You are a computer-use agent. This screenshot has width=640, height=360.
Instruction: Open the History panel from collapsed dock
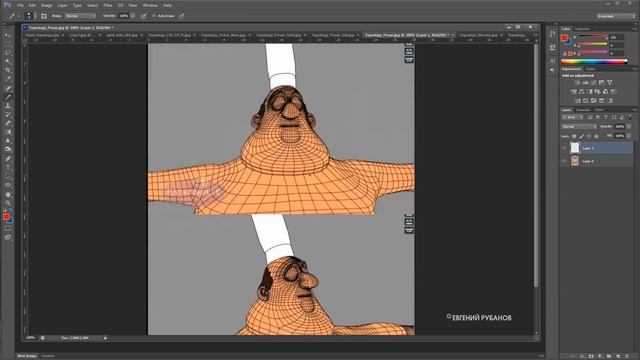point(552,34)
